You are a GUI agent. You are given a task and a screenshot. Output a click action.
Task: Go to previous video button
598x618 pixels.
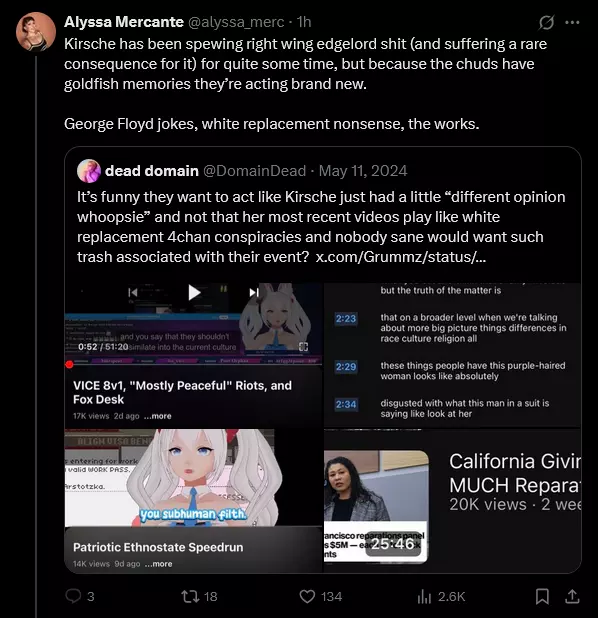click(x=133, y=292)
